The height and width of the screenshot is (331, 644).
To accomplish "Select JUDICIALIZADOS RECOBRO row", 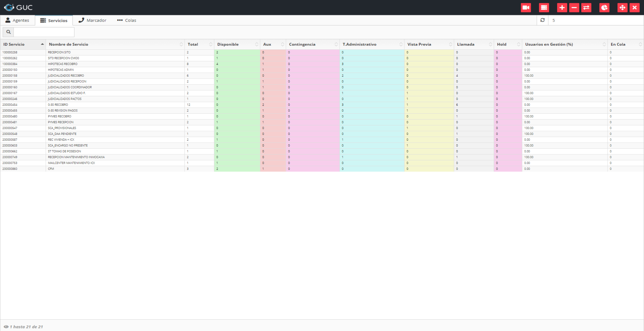I will pos(322,75).
